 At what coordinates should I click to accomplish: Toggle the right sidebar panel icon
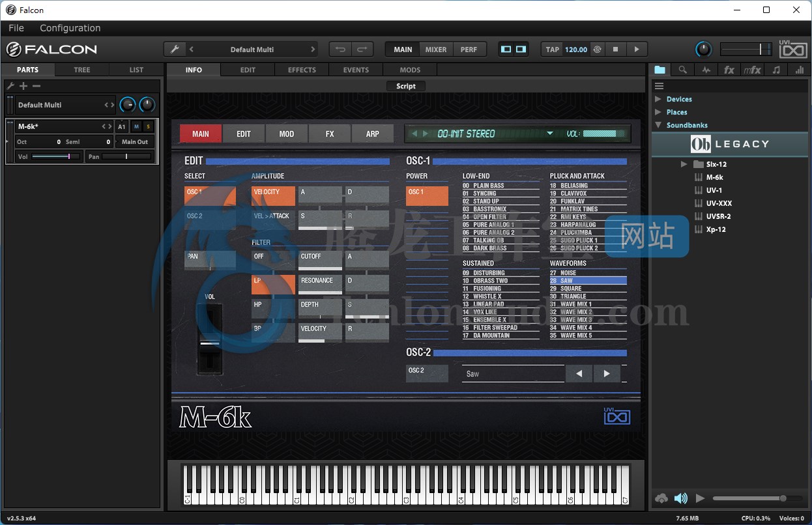coord(521,50)
